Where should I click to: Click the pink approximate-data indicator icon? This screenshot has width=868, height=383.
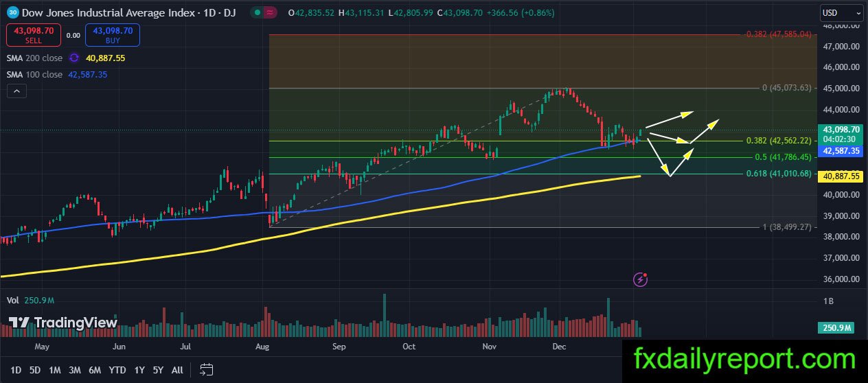coord(270,13)
